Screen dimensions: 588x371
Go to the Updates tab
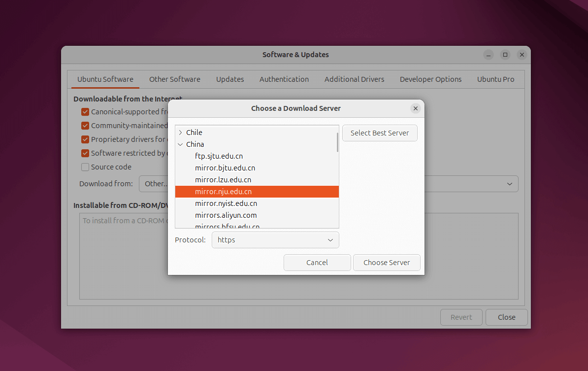[230, 79]
